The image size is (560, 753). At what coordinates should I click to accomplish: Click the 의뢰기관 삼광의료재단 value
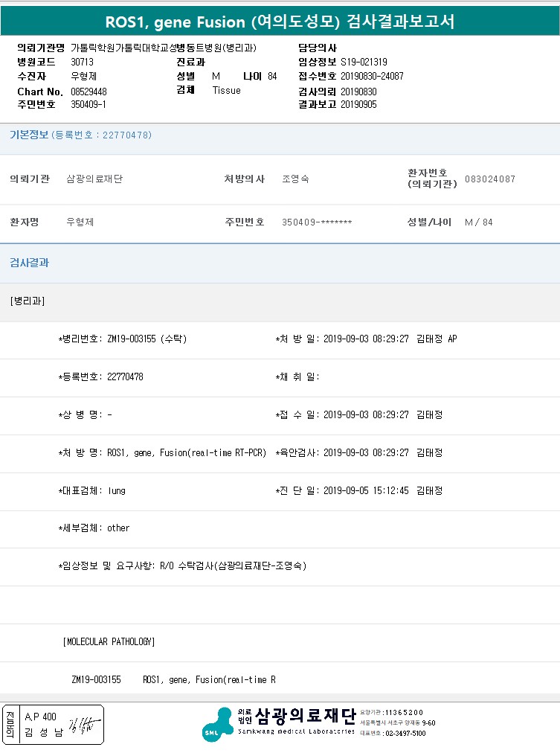[94, 179]
